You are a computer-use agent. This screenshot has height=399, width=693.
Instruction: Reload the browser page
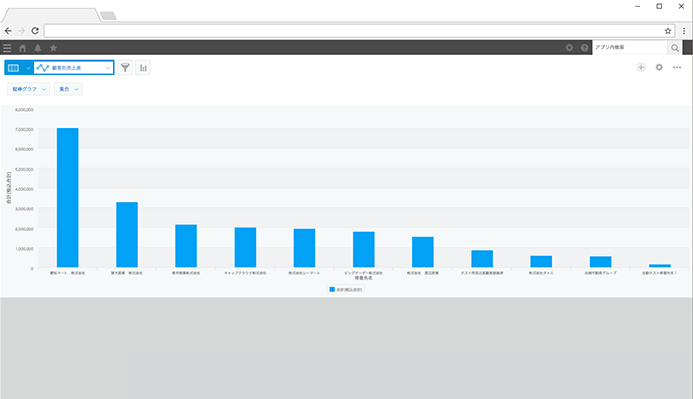click(35, 30)
